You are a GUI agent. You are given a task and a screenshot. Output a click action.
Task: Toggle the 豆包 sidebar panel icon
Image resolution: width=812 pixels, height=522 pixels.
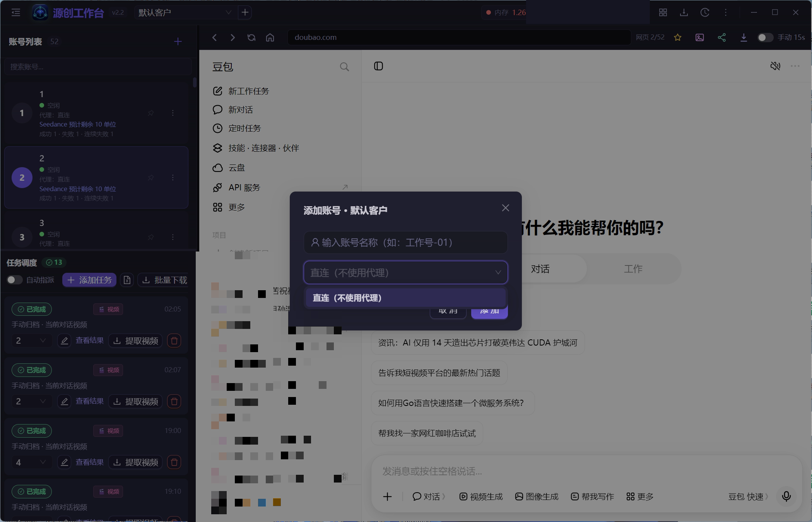coord(378,66)
